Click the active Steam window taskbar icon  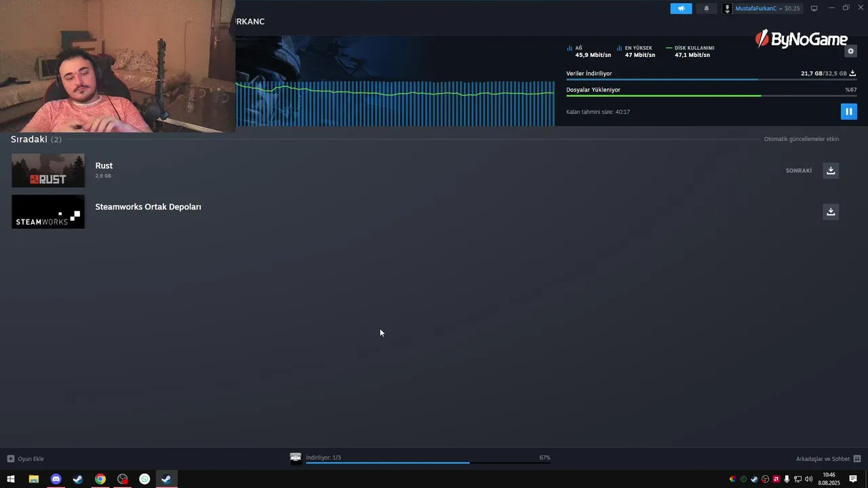(x=166, y=479)
